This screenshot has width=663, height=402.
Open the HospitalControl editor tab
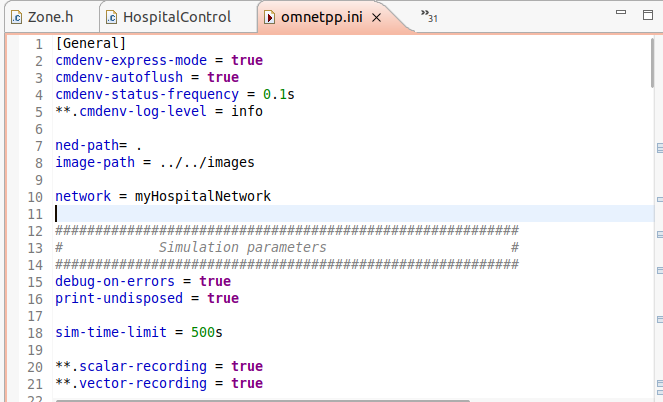click(175, 17)
